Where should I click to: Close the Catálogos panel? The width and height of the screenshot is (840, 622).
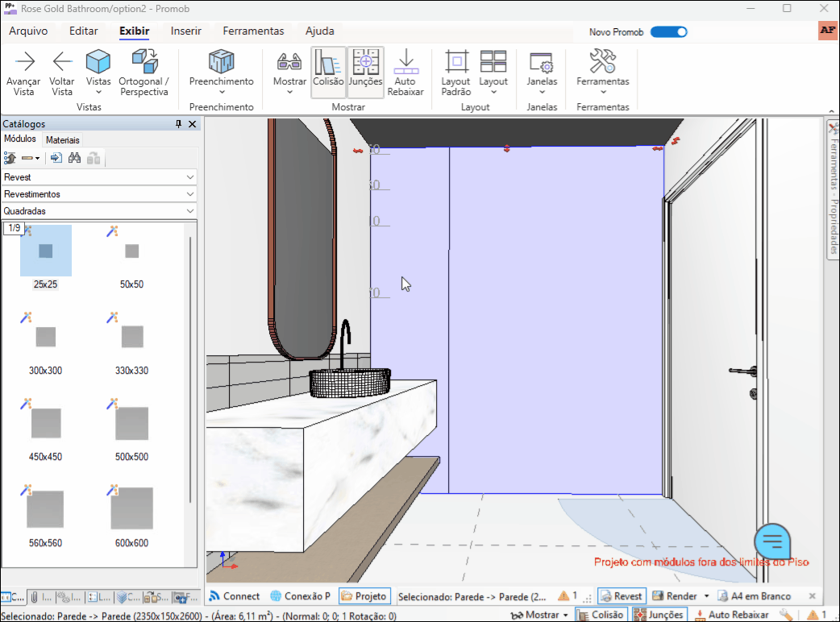tap(193, 124)
